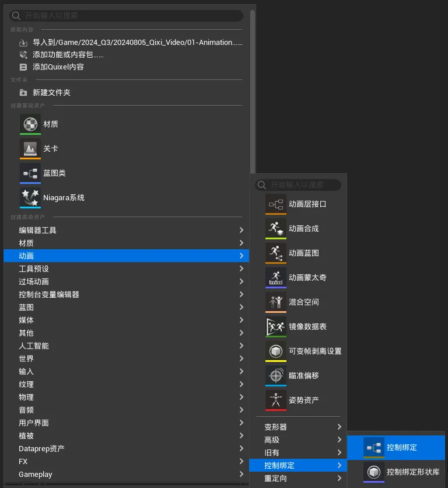Select the 动画蒙太奇 icon
The width and height of the screenshot is (448, 488).
276,278
